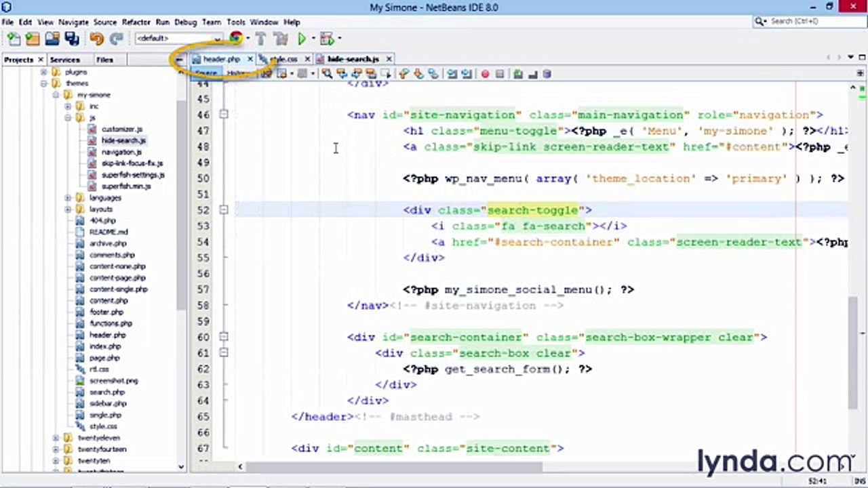Collapse the themes folder in Projects tree
Screen dimensions: 868x488
[44, 83]
